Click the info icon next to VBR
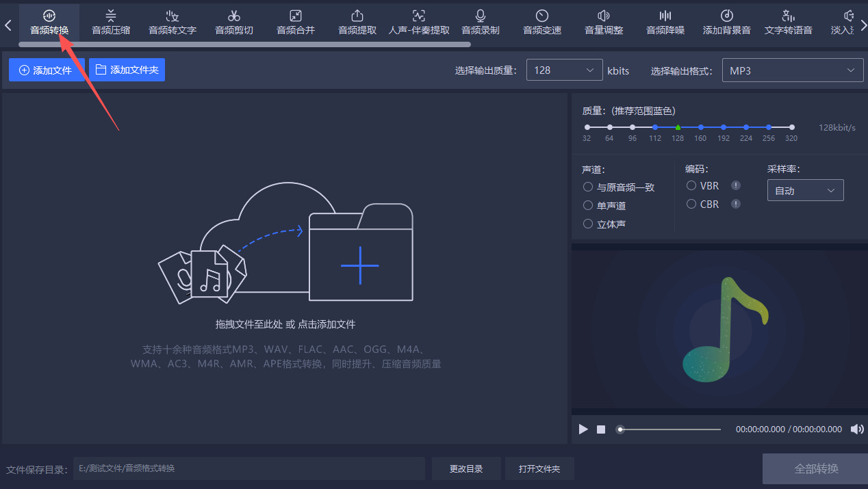The image size is (868, 489). (736, 185)
